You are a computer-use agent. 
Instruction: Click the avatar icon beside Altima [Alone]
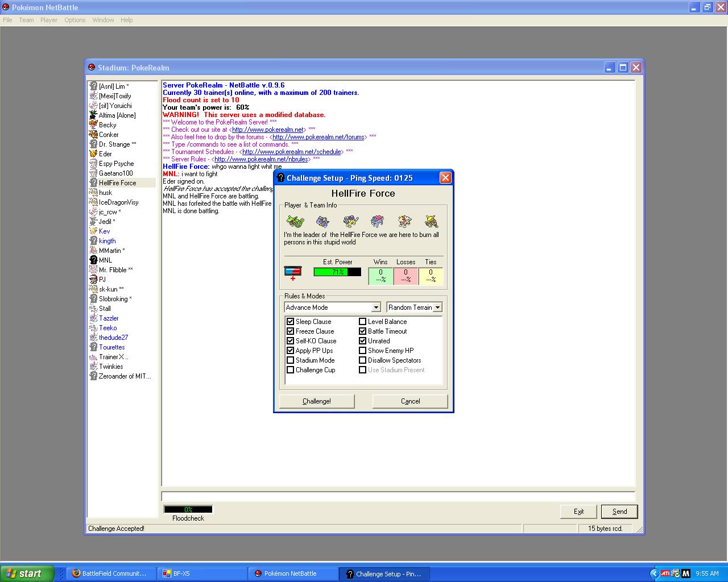[93, 115]
